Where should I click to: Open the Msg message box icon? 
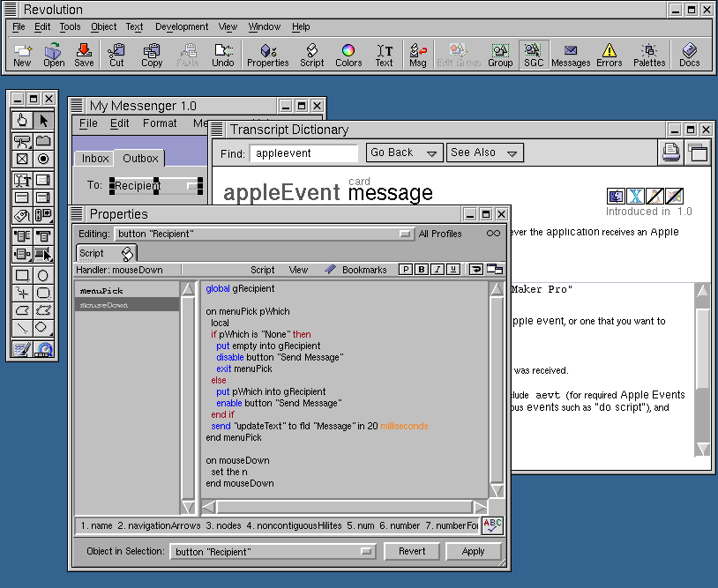click(417, 55)
